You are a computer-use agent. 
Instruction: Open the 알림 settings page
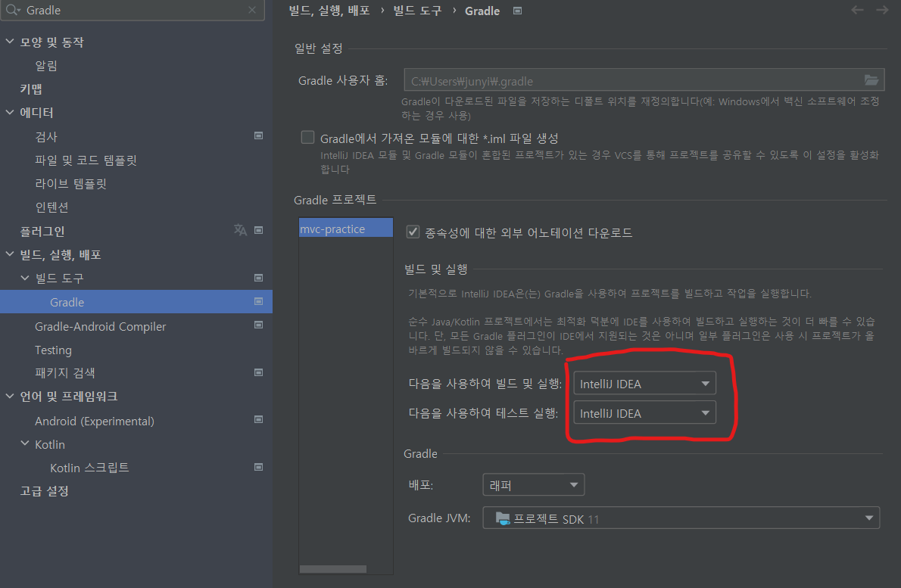pyautogui.click(x=46, y=66)
